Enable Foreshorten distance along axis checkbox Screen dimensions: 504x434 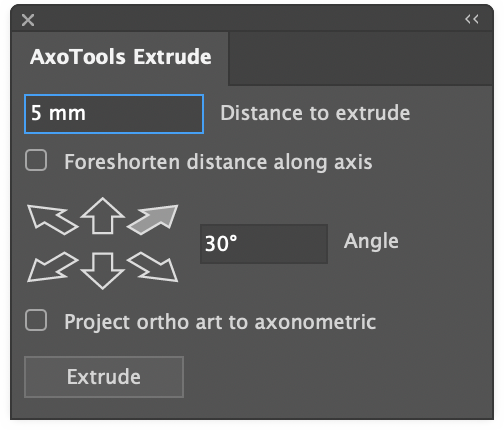pyautogui.click(x=36, y=160)
